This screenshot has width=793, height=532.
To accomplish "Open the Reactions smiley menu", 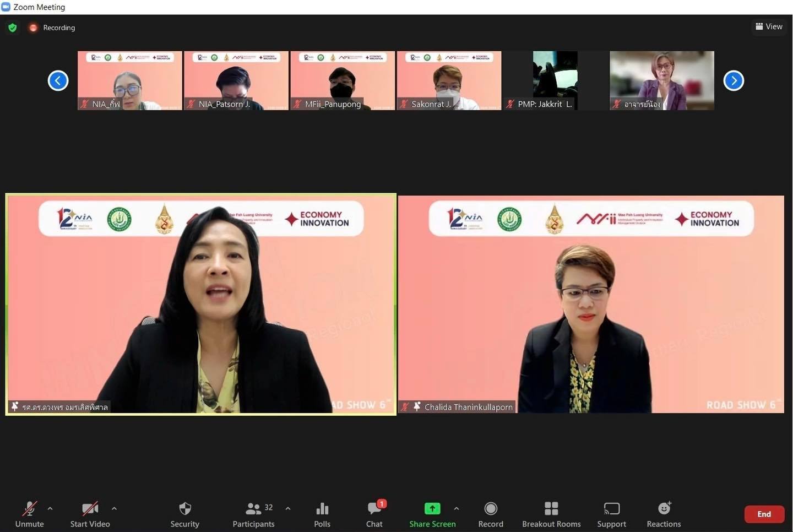I will tap(664, 514).
